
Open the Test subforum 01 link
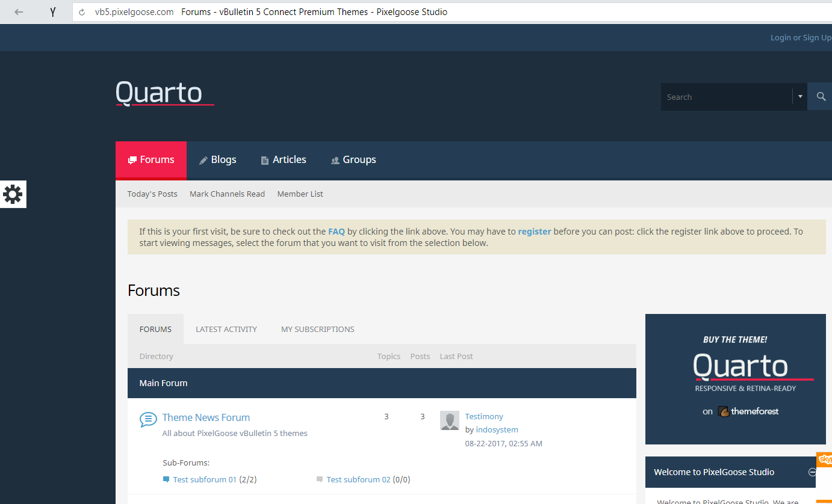(205, 479)
